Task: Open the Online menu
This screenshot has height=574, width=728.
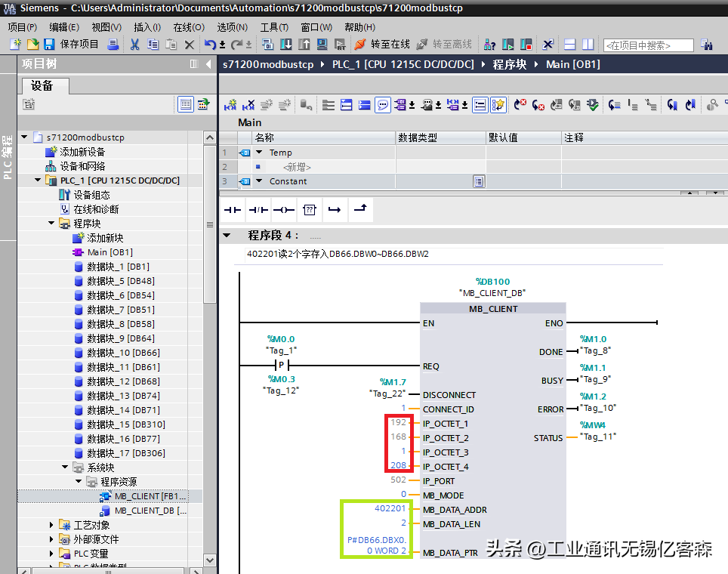Action: (x=187, y=27)
